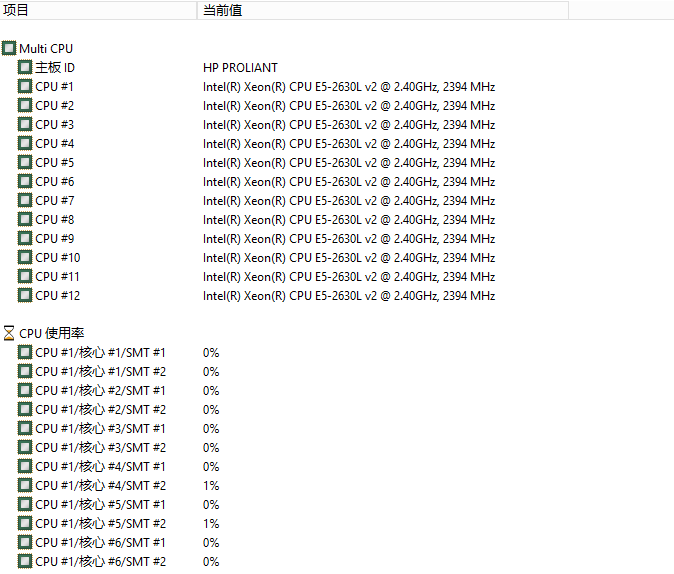Screen dimensions: 674x574
Task: Click the icon beside CPU #1/核心 #1/SMT #1
Action: (x=25, y=353)
